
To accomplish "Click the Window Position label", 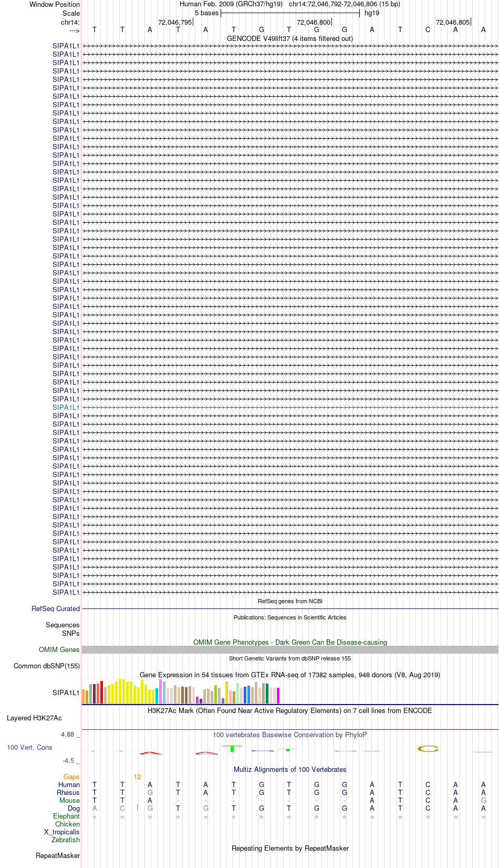I will tap(55, 4).
